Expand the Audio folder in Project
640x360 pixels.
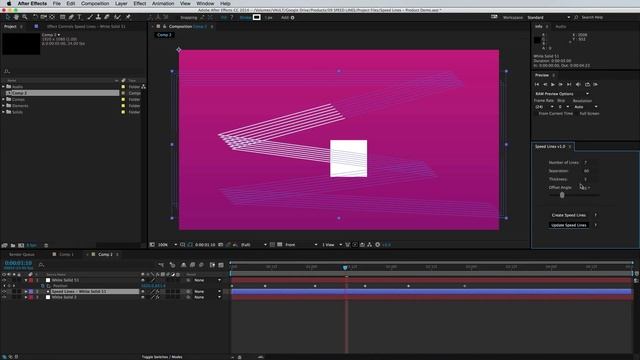click(3, 87)
